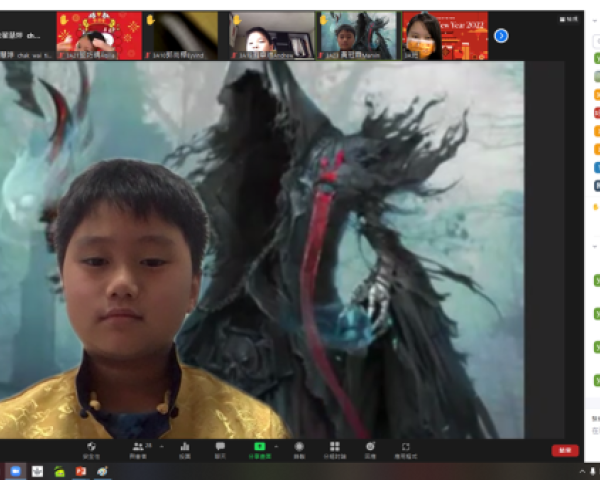This screenshot has width=600, height=480.
Task: Open the Reactions smiley icon
Action: point(370,450)
